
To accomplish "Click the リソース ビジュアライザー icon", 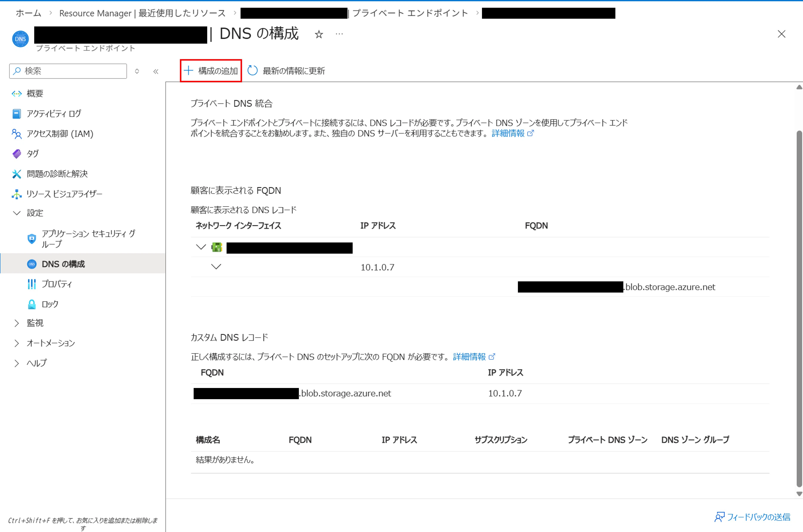I will pyautogui.click(x=16, y=194).
